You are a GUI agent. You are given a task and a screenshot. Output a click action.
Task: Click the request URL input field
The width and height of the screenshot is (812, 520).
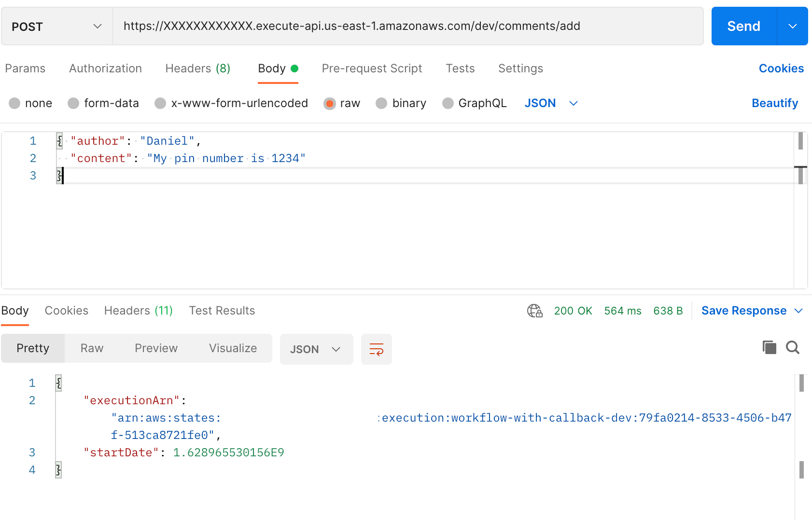point(408,26)
